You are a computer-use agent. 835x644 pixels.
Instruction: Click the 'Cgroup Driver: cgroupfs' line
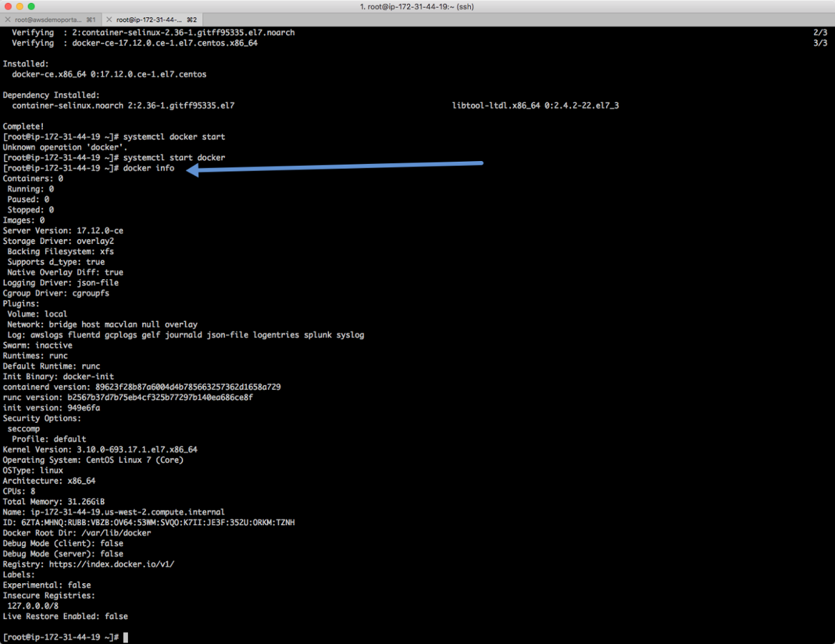click(x=56, y=293)
